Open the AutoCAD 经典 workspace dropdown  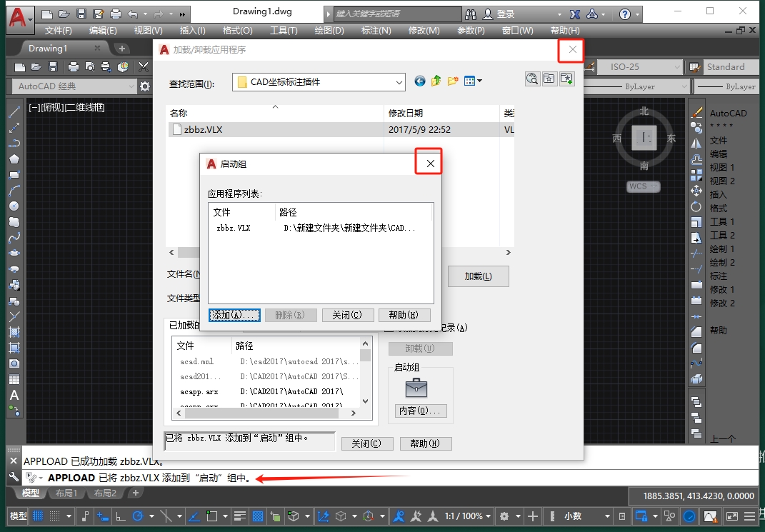tap(74, 86)
